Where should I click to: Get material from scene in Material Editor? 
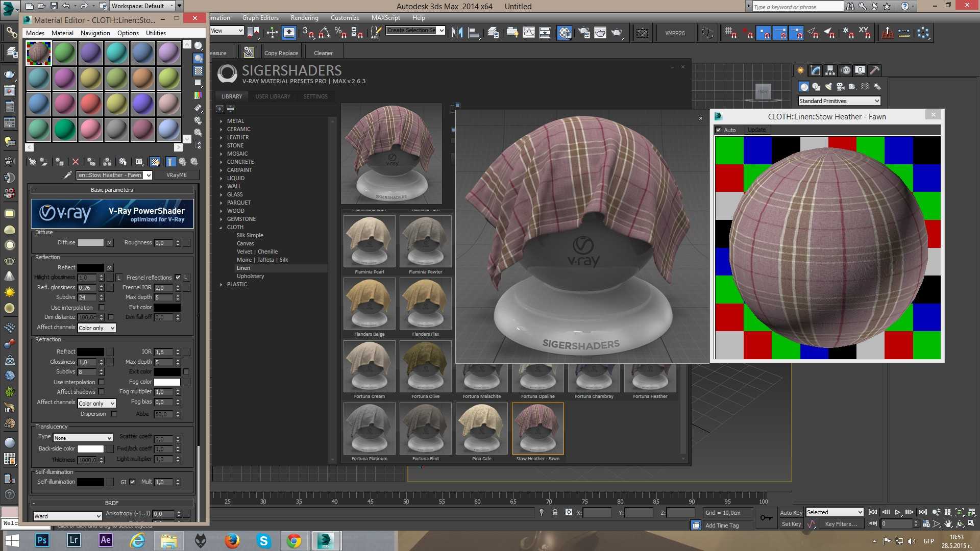(32, 162)
